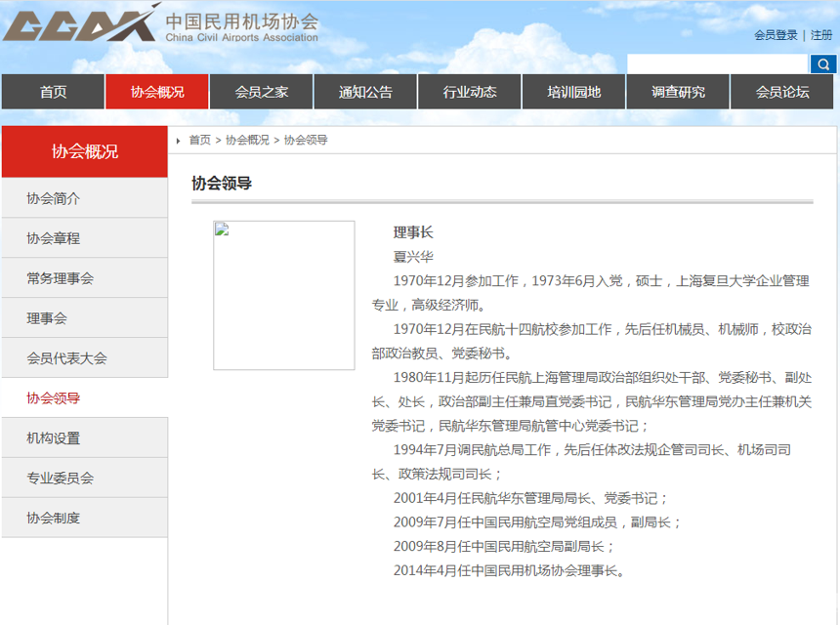This screenshot has width=840, height=625.
Task: Click the line '2009年8月任中国民用航空局副局长'
Action: click(504, 546)
